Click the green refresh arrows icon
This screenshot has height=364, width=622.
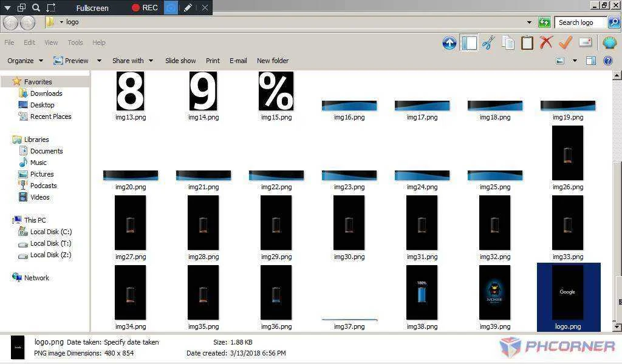pos(544,22)
